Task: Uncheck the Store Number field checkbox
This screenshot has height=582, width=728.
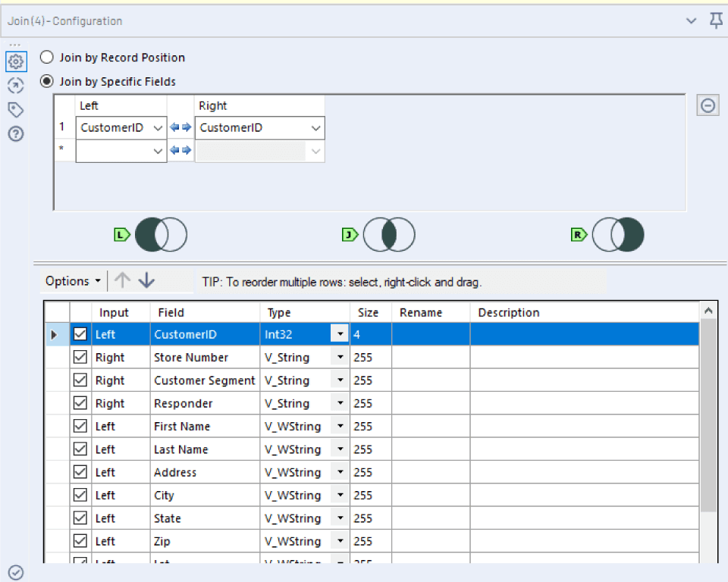Action: click(80, 358)
